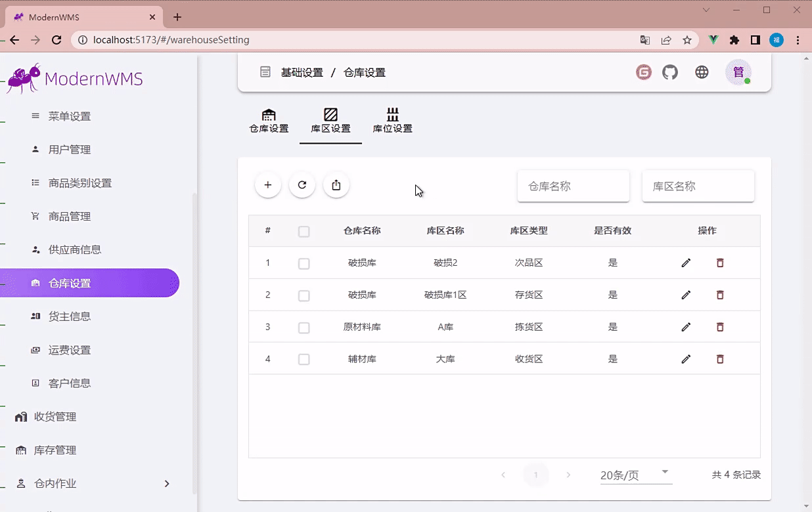Edit the 破损2 row with pencil icon

click(x=686, y=263)
